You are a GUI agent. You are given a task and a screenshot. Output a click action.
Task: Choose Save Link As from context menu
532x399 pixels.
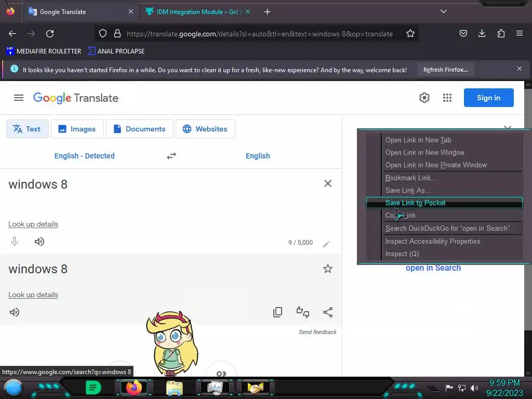click(x=444, y=190)
